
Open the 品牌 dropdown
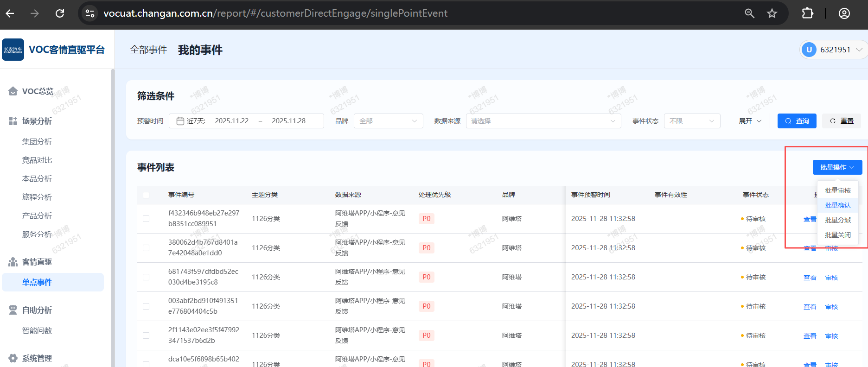click(388, 121)
